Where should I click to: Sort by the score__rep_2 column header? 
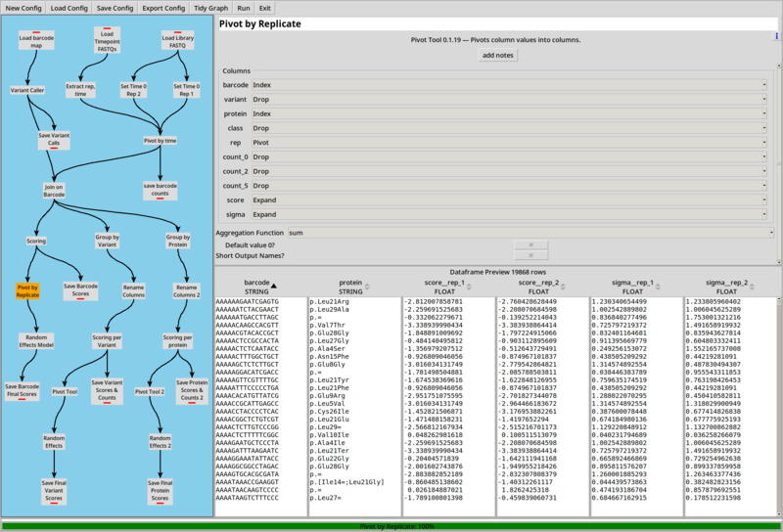542,287
